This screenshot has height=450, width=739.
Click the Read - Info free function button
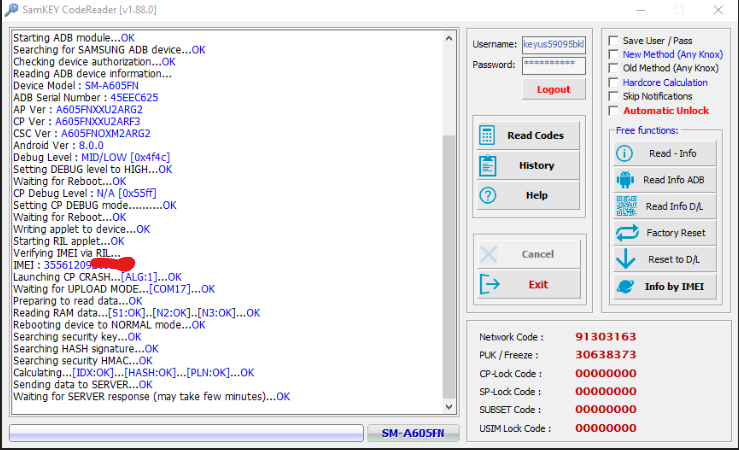665,154
